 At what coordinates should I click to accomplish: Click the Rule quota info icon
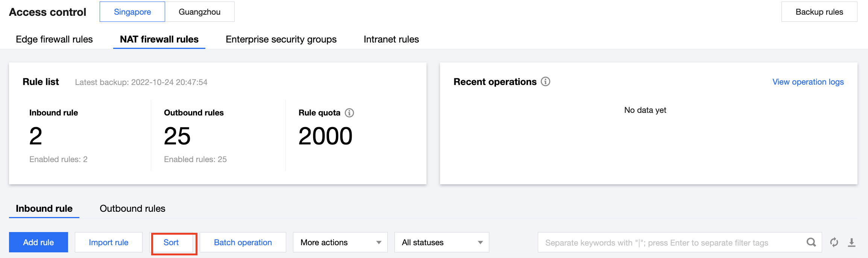(349, 113)
